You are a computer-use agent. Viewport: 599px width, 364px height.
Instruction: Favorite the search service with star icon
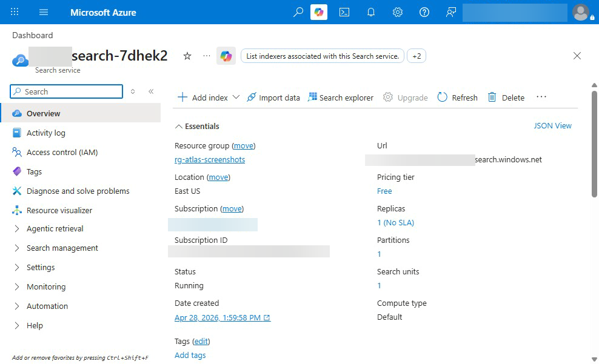coord(187,56)
